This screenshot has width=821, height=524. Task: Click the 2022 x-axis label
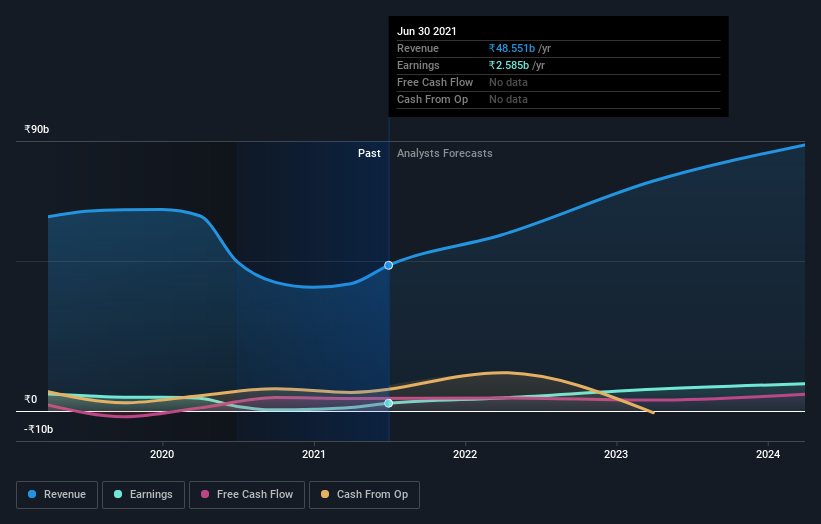(x=465, y=454)
